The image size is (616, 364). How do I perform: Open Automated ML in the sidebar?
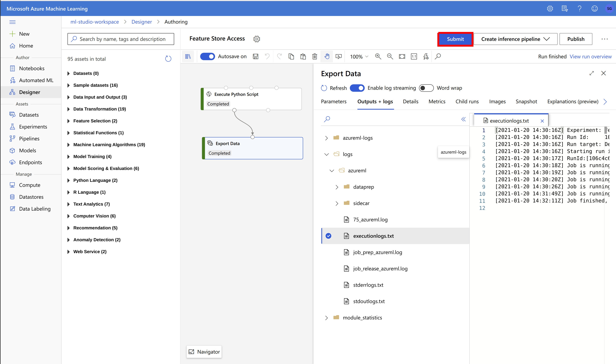coord(36,80)
